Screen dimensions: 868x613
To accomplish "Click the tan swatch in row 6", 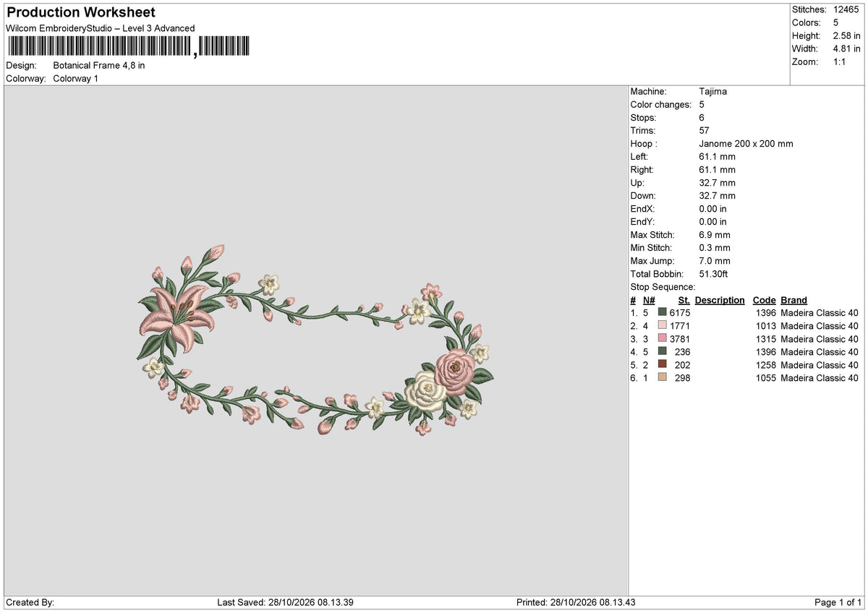I will pos(662,378).
